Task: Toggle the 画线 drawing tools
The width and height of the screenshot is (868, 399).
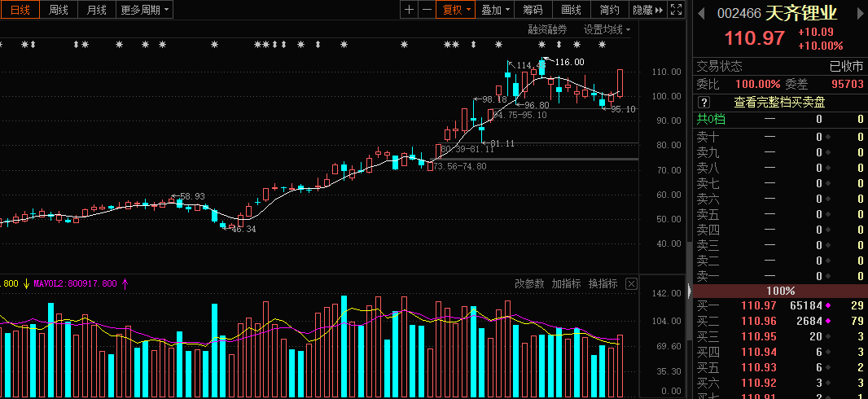Action: click(572, 10)
